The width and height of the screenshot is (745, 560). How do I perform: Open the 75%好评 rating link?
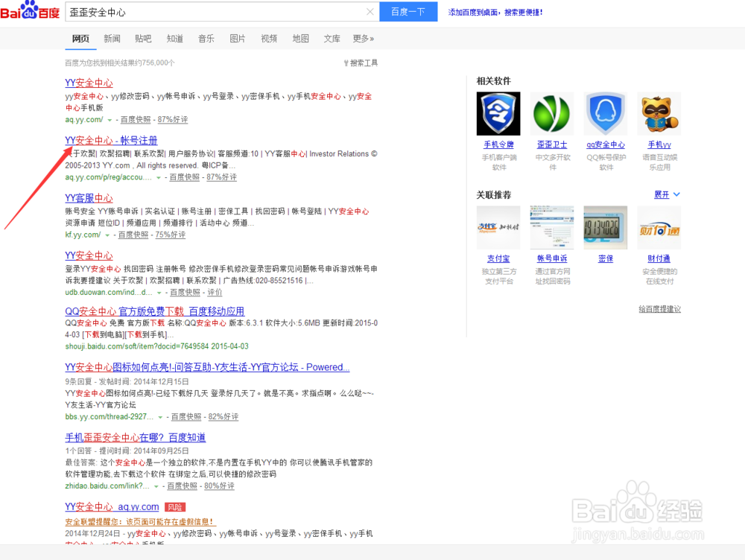(170, 235)
